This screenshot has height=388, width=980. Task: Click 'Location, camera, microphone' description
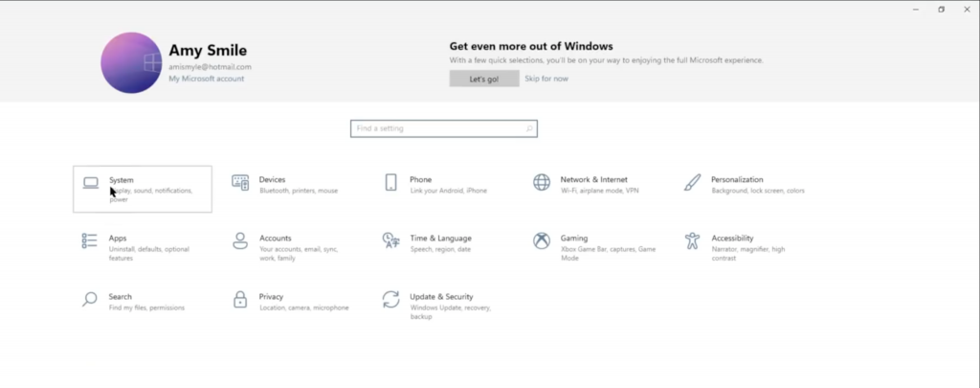click(304, 308)
